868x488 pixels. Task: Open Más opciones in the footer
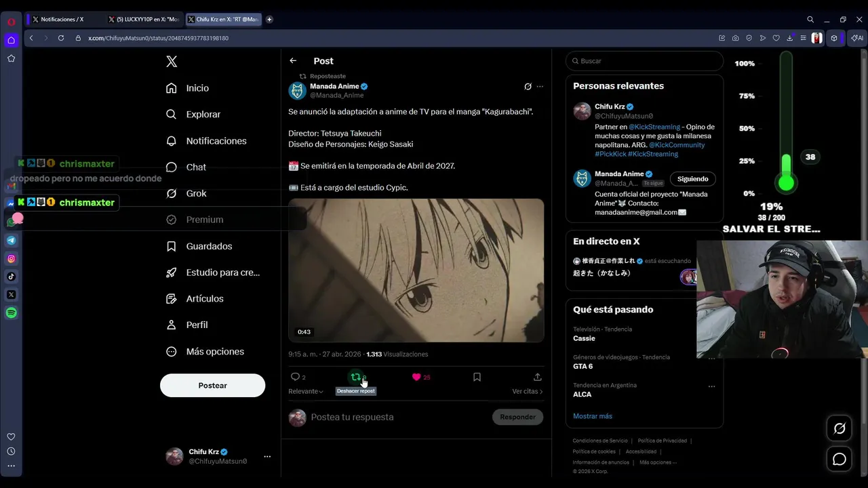point(658,462)
